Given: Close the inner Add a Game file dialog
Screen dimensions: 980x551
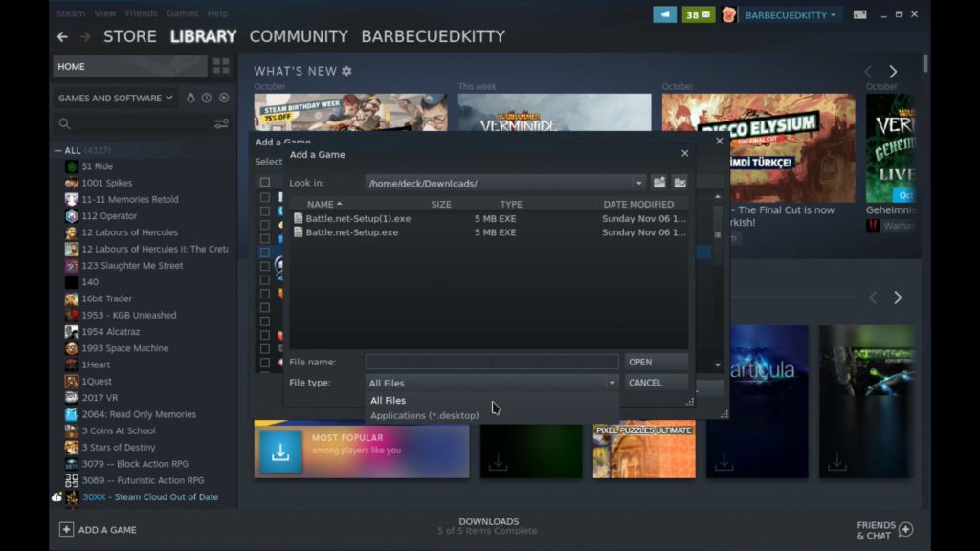Looking at the screenshot, I should tap(685, 154).
